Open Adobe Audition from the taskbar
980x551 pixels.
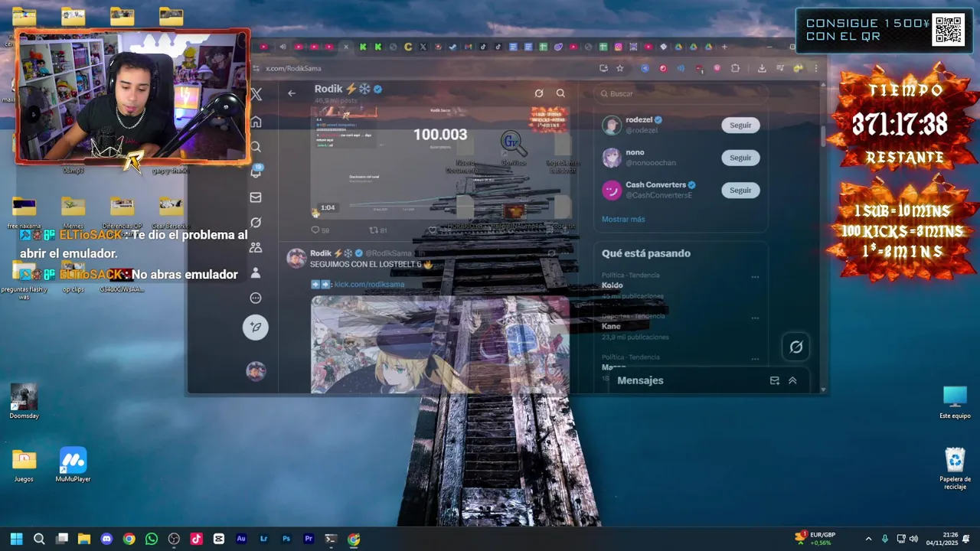pyautogui.click(x=241, y=539)
